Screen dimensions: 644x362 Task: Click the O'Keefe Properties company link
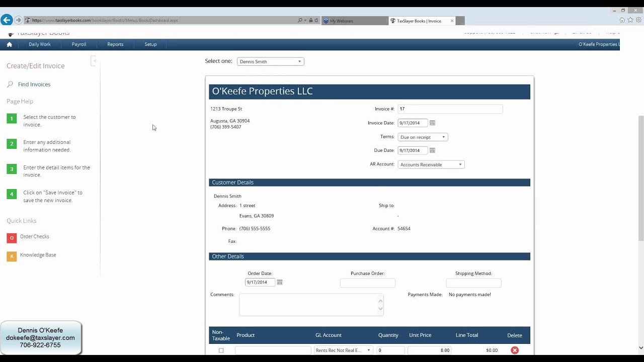tap(599, 44)
